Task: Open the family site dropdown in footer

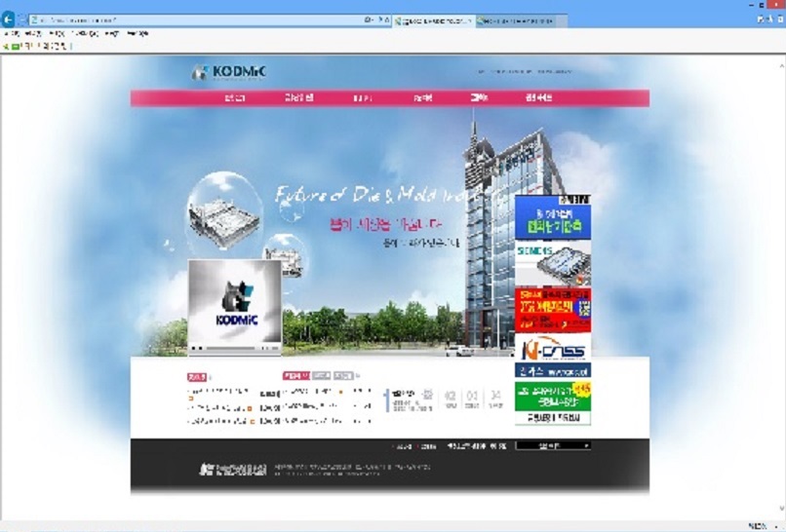Action: click(x=553, y=445)
